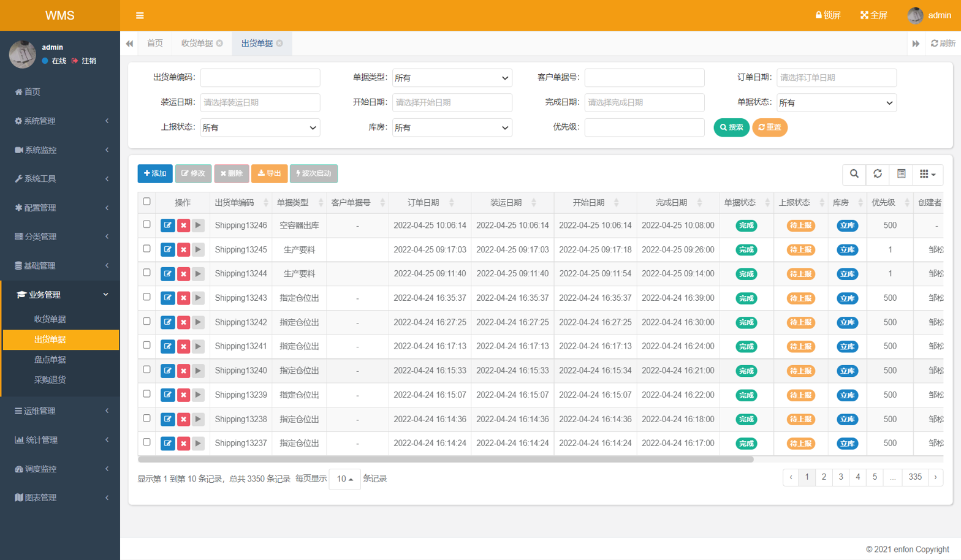The width and height of the screenshot is (961, 560).
Task: Start row Shipping13241 with play icon
Action: 198,347
